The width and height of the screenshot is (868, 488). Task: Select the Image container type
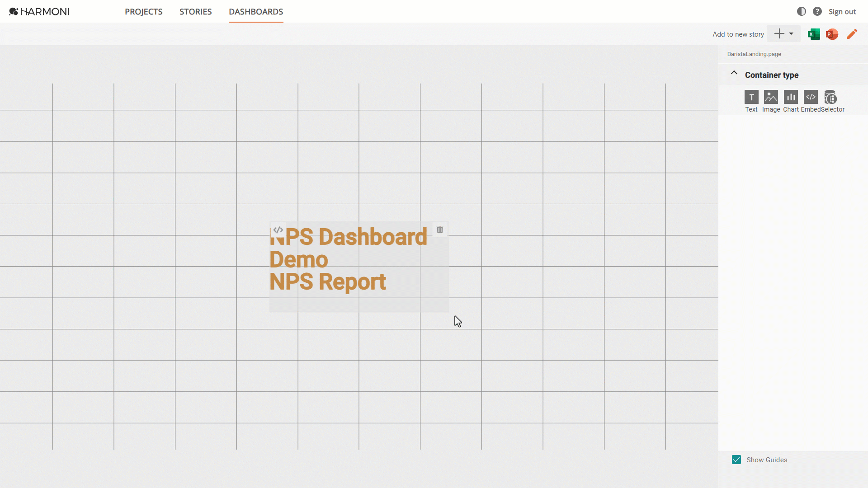(x=771, y=101)
